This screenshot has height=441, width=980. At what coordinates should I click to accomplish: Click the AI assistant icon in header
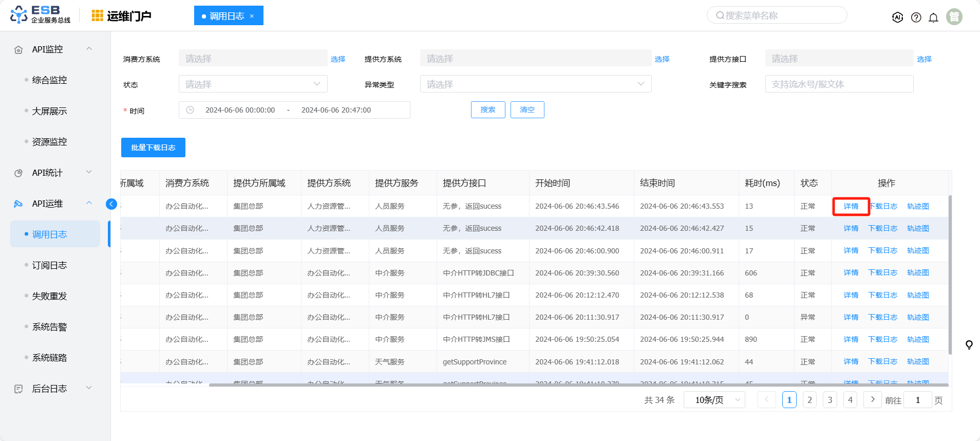click(897, 17)
